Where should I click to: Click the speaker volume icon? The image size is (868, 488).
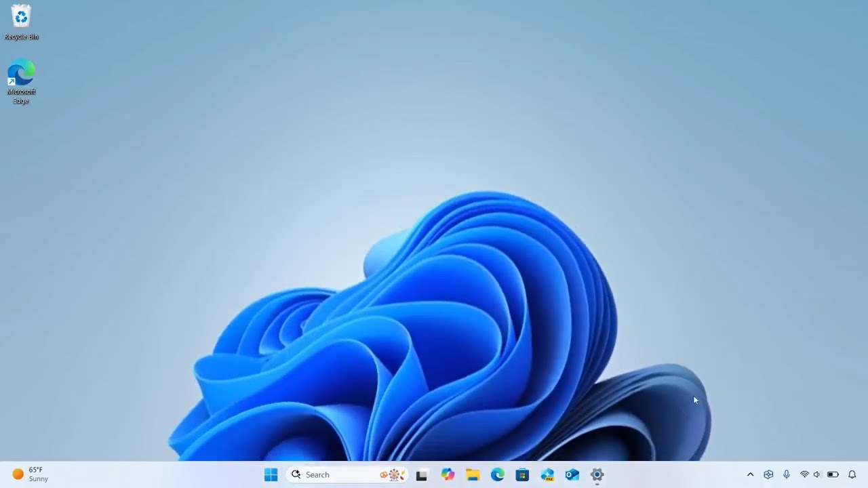817,474
